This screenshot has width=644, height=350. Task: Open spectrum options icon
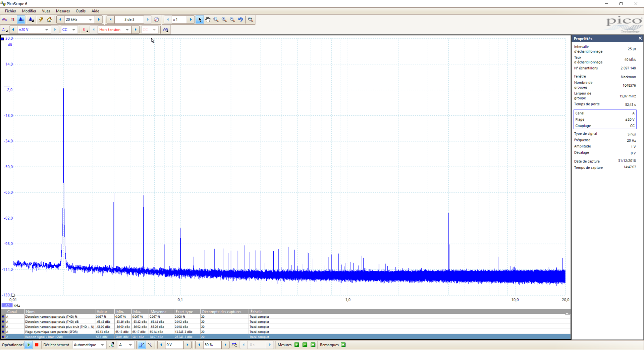(31, 19)
